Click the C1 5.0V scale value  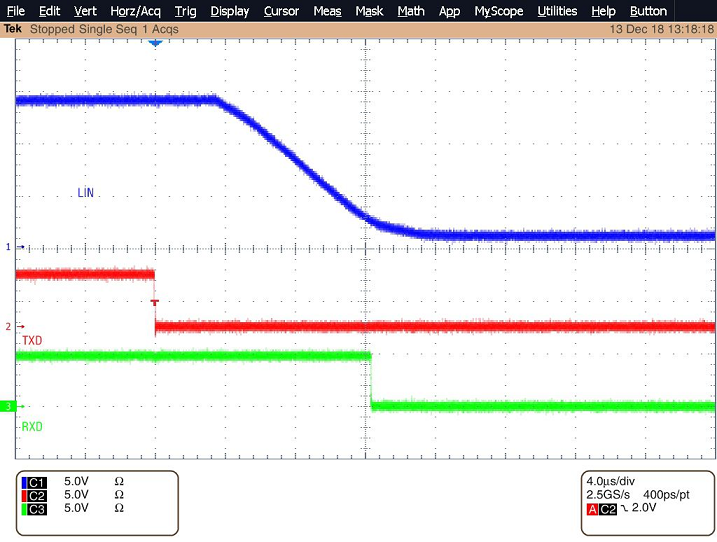76,481
